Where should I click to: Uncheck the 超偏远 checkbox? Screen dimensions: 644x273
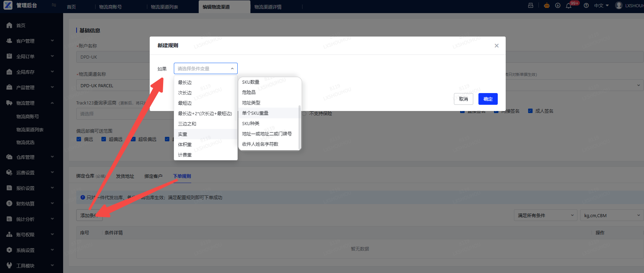(x=103, y=139)
